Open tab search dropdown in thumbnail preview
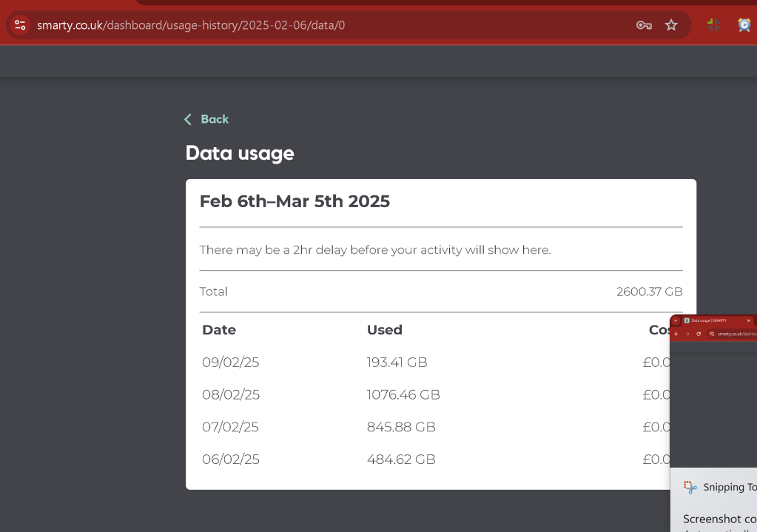The width and height of the screenshot is (757, 532). (676, 320)
